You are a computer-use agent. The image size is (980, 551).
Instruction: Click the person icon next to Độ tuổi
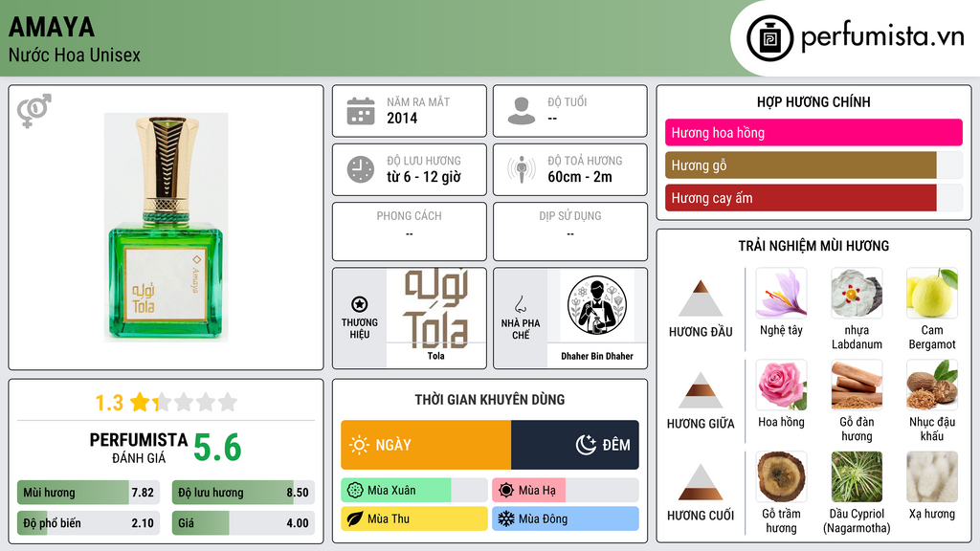coord(522,111)
